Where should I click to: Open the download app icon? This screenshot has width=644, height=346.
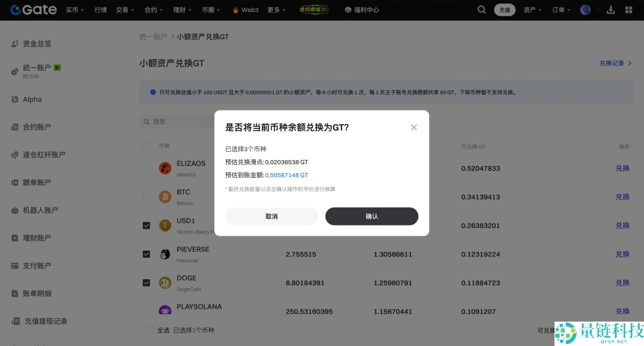[611, 10]
